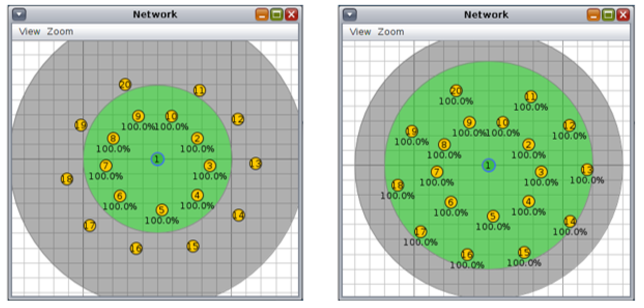Screen dimensions: 644x308
Task: Click yellow node 20 in left window
Action: [125, 84]
